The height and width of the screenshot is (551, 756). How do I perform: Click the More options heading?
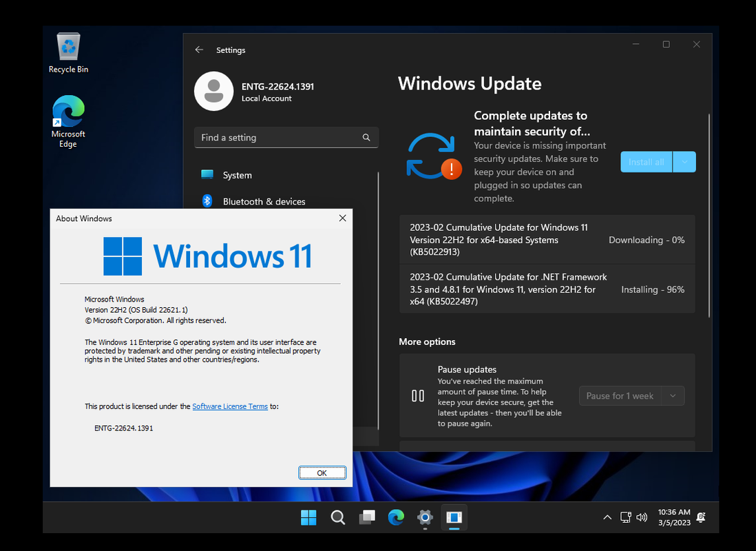pos(427,342)
